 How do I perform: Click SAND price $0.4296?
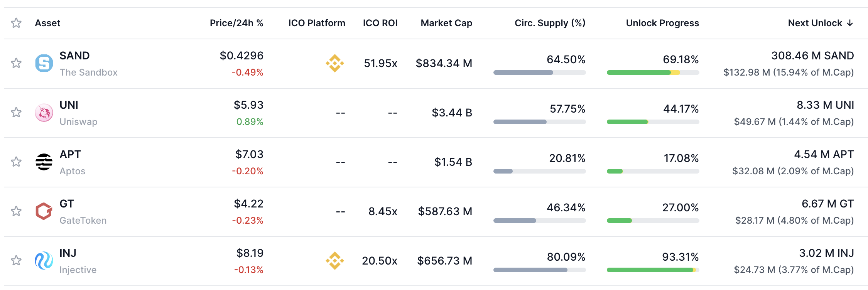coord(241,56)
